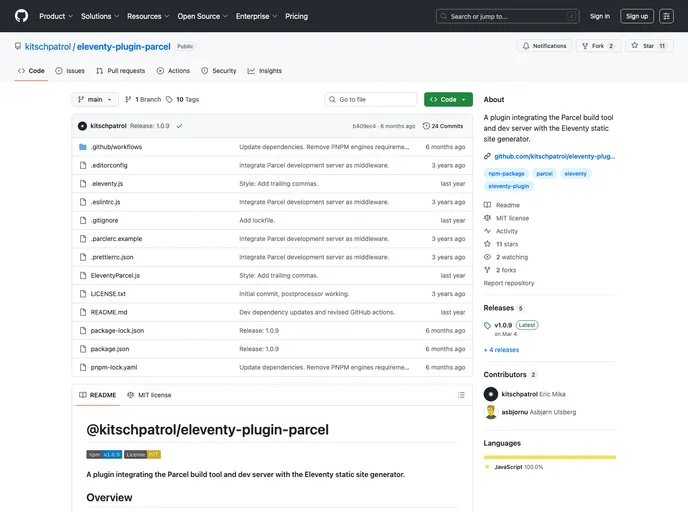Open .parclerc.example file
Image resolution: width=688 pixels, height=512 pixels.
coord(116,239)
